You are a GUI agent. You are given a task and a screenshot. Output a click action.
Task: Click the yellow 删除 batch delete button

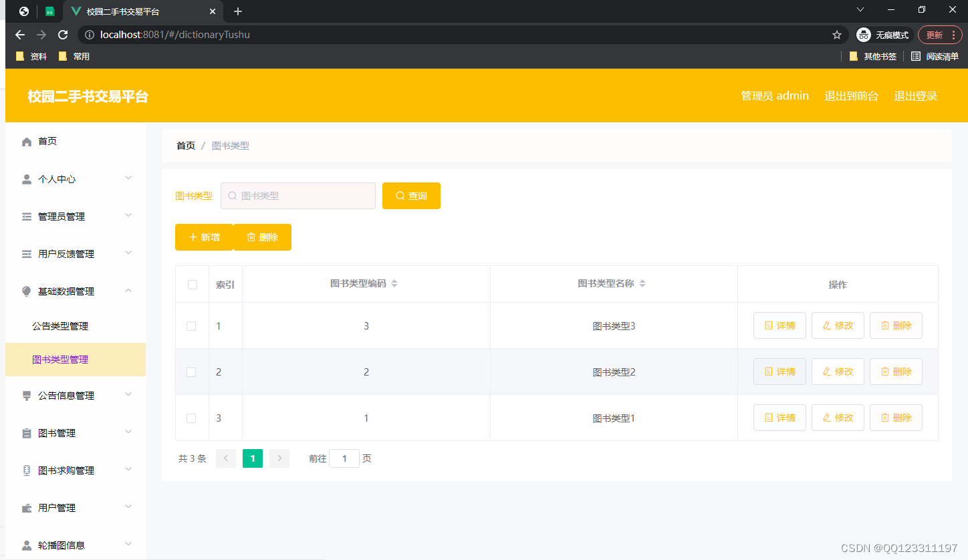262,237
